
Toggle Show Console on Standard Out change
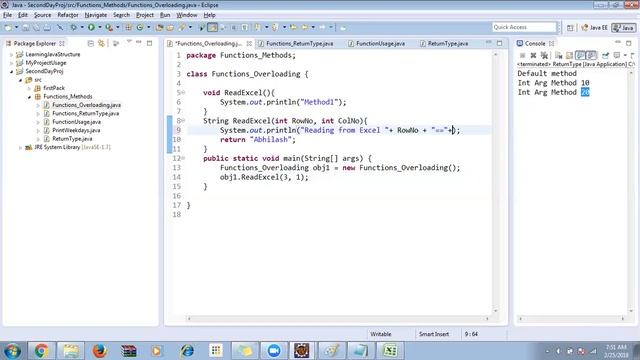[580, 55]
